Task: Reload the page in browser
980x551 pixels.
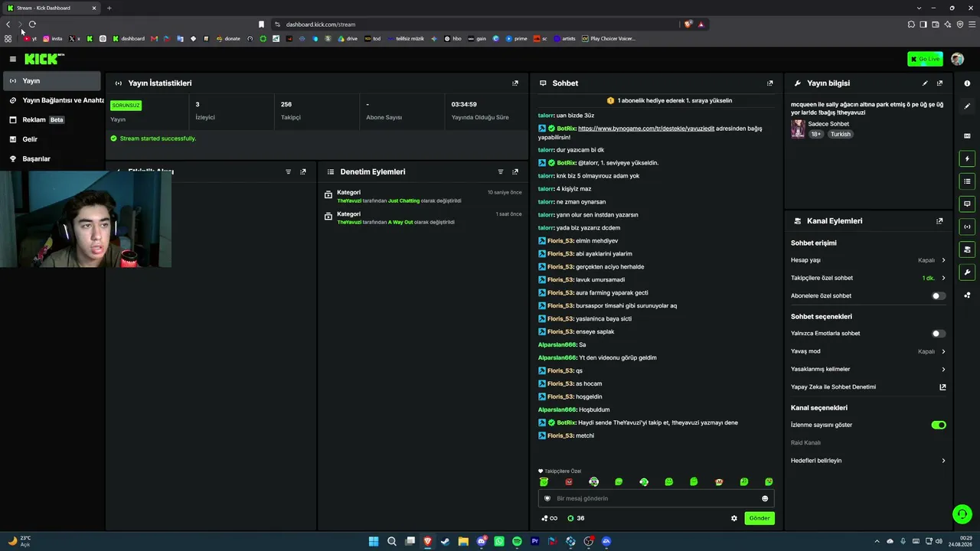Action: point(32,24)
